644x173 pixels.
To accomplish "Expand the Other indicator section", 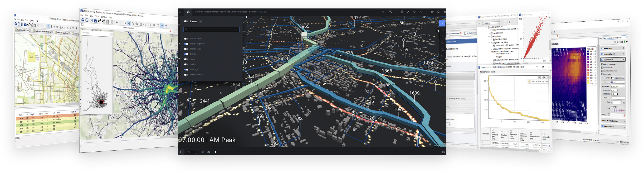I will point(612,48).
